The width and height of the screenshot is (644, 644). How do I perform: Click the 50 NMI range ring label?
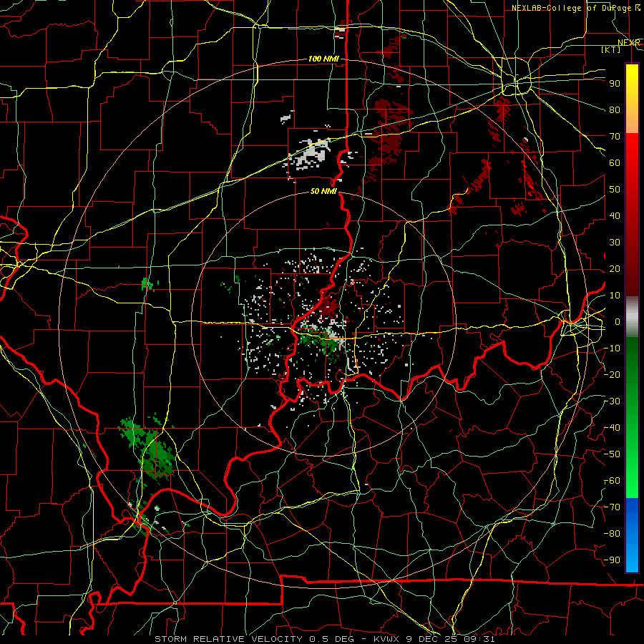[323, 191]
